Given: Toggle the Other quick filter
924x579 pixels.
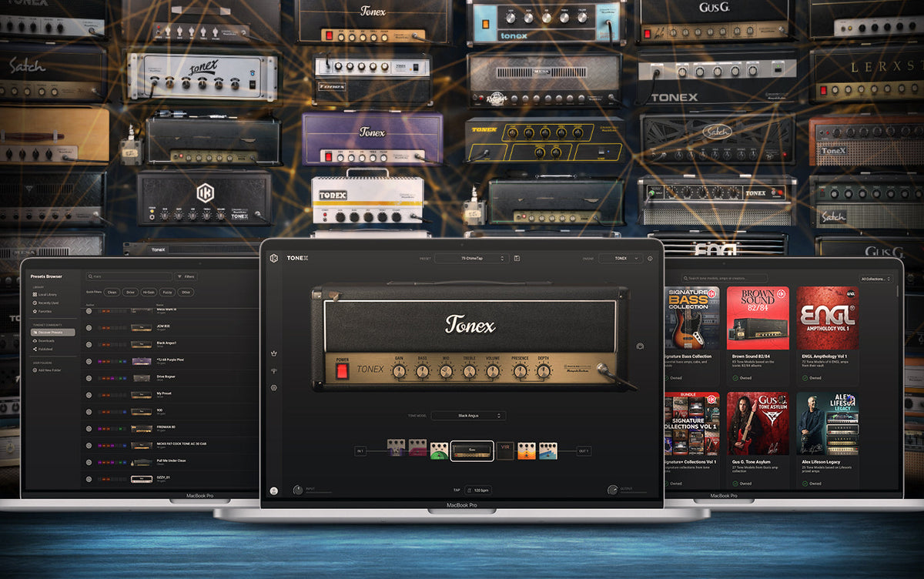Looking at the screenshot, I should point(186,293).
